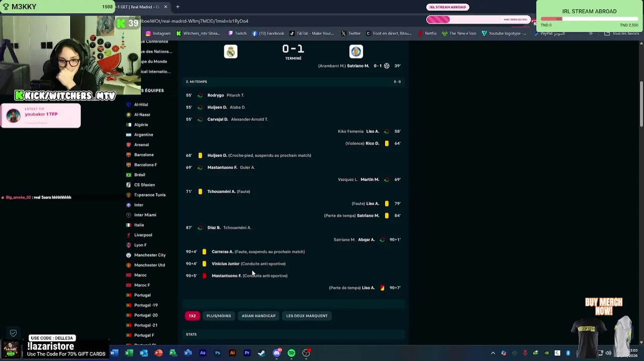Viewport: 644px width, 361px height.
Task: Click substitution icon next to Rodrygo
Action: coord(200,95)
